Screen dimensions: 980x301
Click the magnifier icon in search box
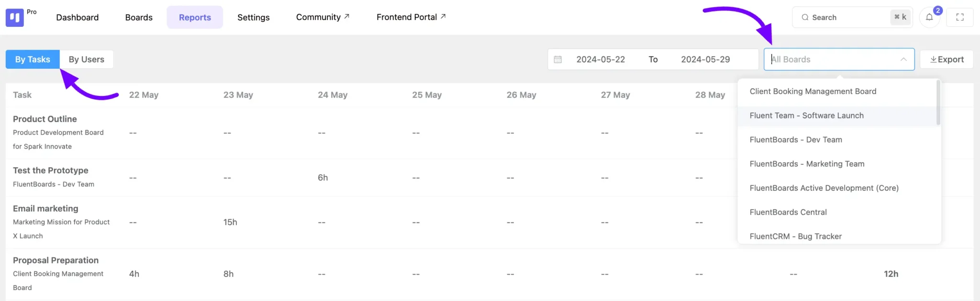coord(805,17)
